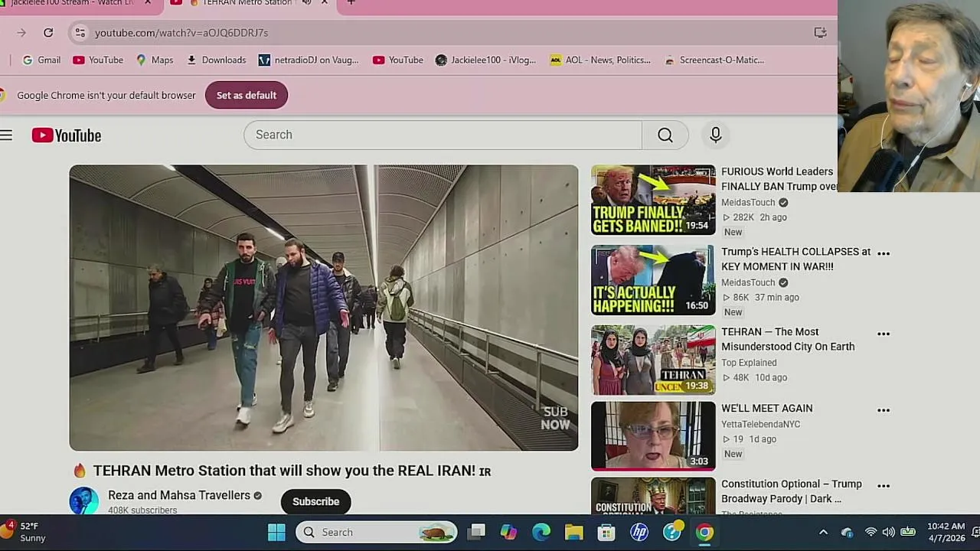Image resolution: width=980 pixels, height=551 pixels.
Task: Close the TEHRAN Metro Station tab
Action: click(x=325, y=2)
